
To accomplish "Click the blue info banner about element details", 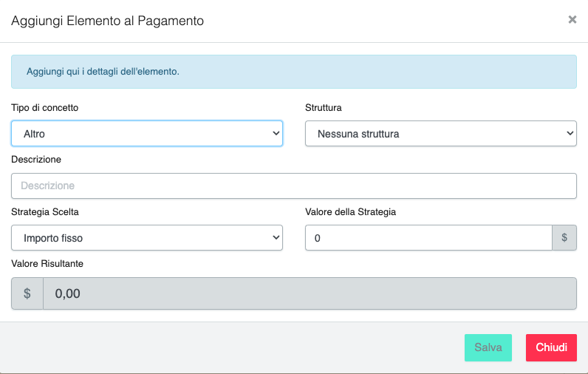I will [x=293, y=72].
